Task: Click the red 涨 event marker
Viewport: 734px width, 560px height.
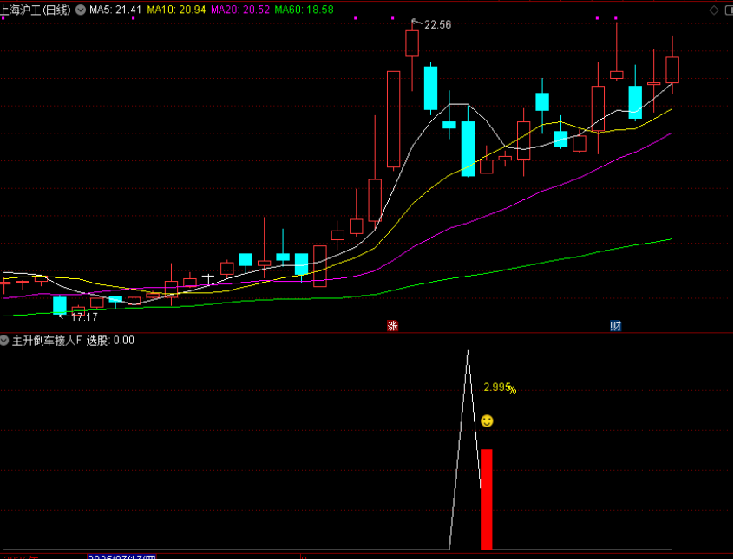Action: pyautogui.click(x=392, y=326)
